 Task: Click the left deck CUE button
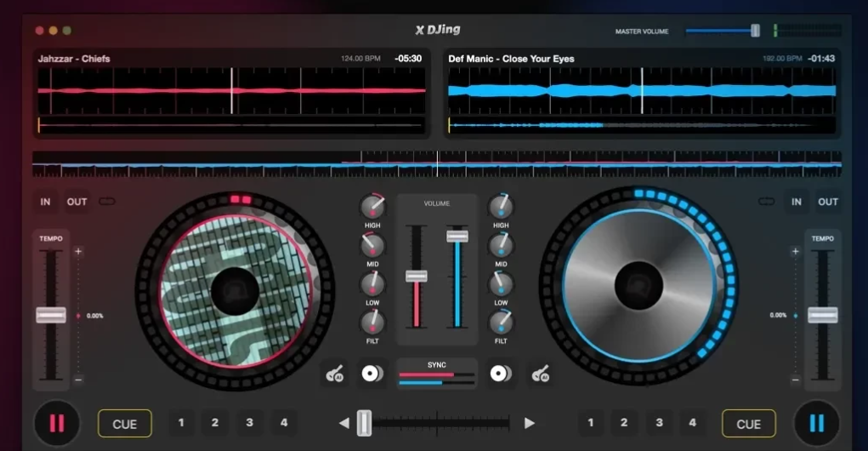click(125, 424)
